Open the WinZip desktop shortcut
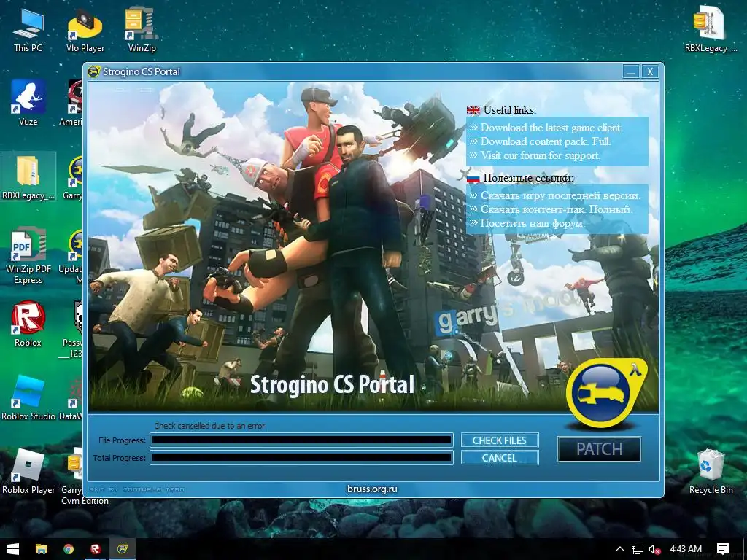This screenshot has height=560, width=747. 142,29
